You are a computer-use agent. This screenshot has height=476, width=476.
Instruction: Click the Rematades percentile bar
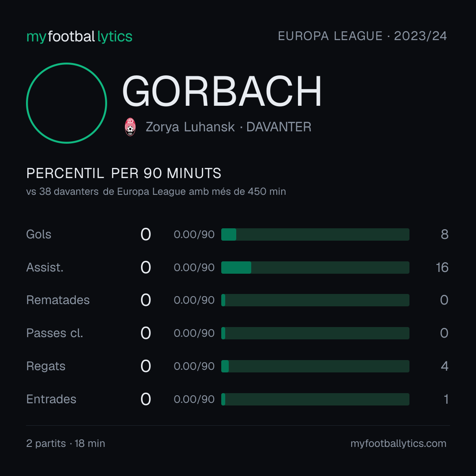(x=315, y=300)
